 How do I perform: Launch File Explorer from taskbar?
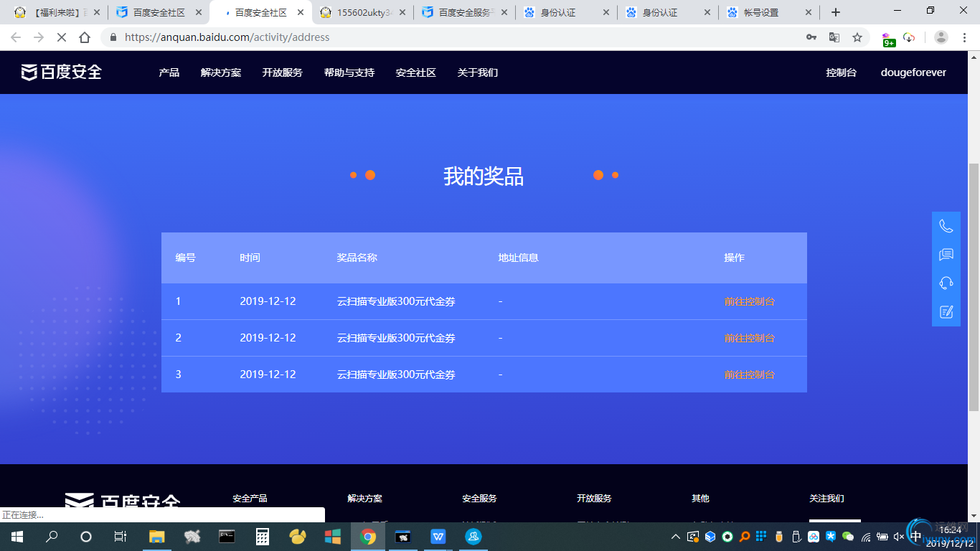tap(156, 537)
